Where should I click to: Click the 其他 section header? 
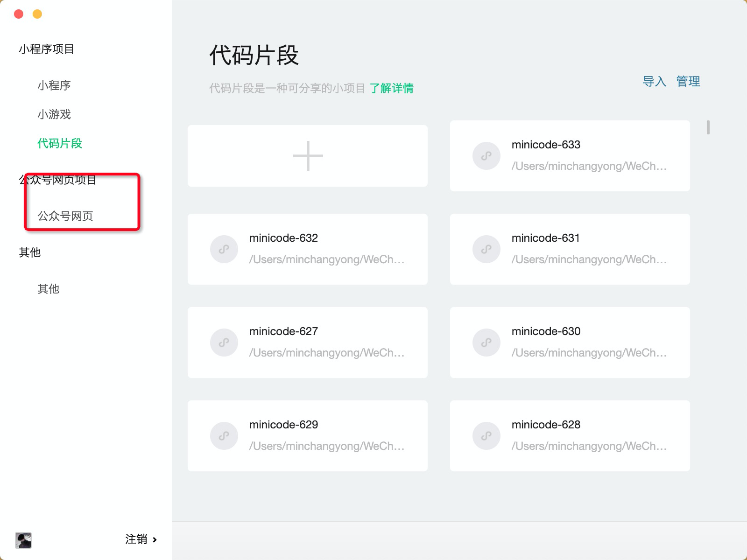[30, 252]
